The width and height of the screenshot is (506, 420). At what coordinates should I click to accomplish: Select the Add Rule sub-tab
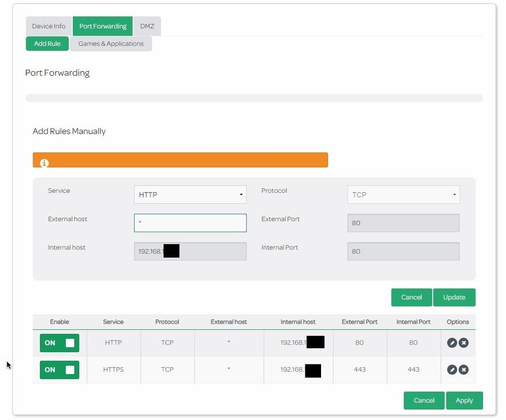coord(47,44)
